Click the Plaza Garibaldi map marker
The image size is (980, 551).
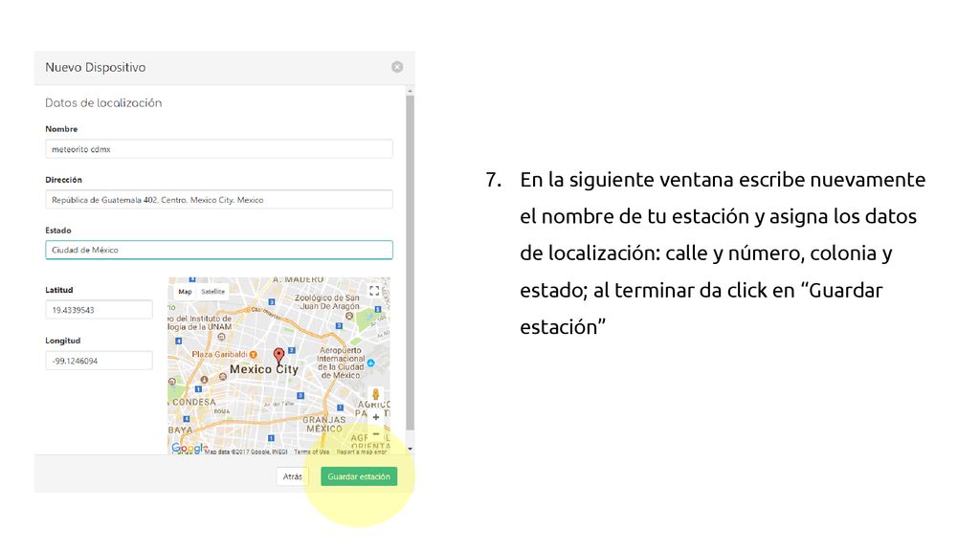253,354
